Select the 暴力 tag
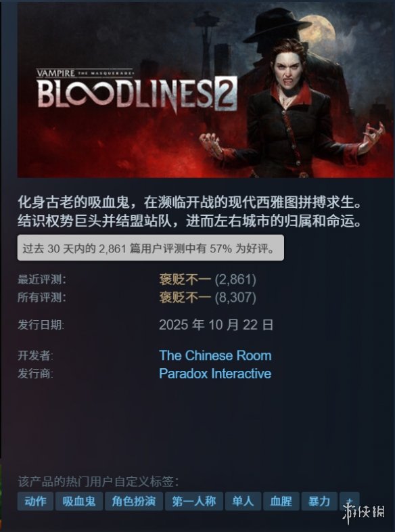The image size is (395, 532). (x=319, y=501)
